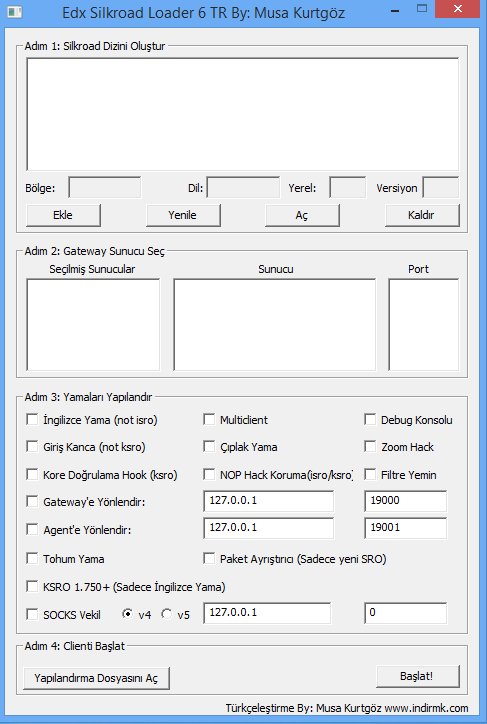Toggle the Multiclient checkbox
This screenshot has width=487, height=724.
tap(209, 420)
